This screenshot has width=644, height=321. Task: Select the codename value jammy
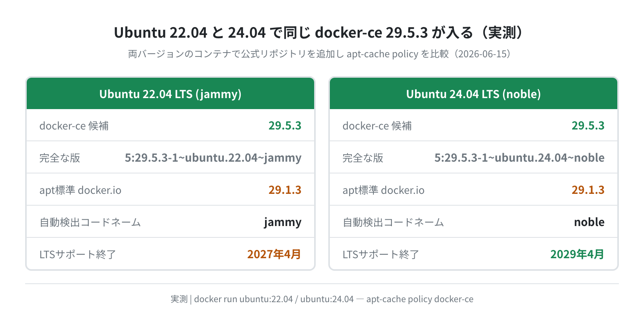click(283, 222)
